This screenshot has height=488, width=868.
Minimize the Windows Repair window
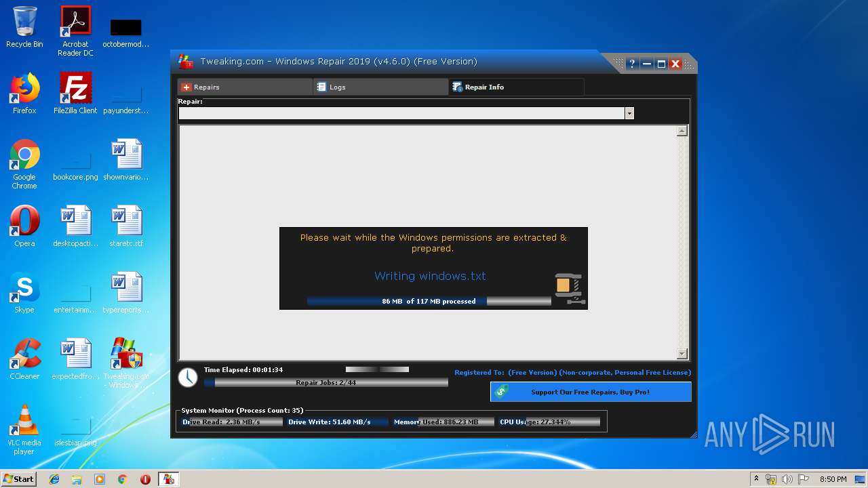pos(647,64)
